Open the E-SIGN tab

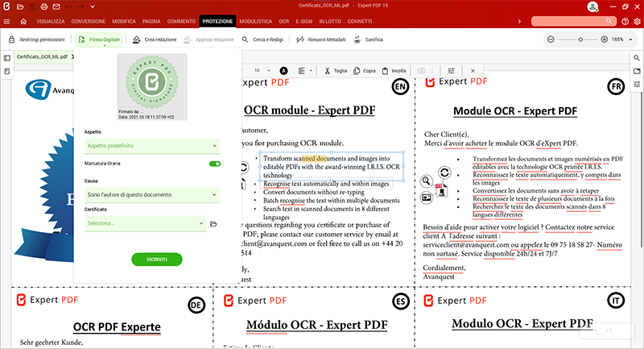(x=304, y=22)
